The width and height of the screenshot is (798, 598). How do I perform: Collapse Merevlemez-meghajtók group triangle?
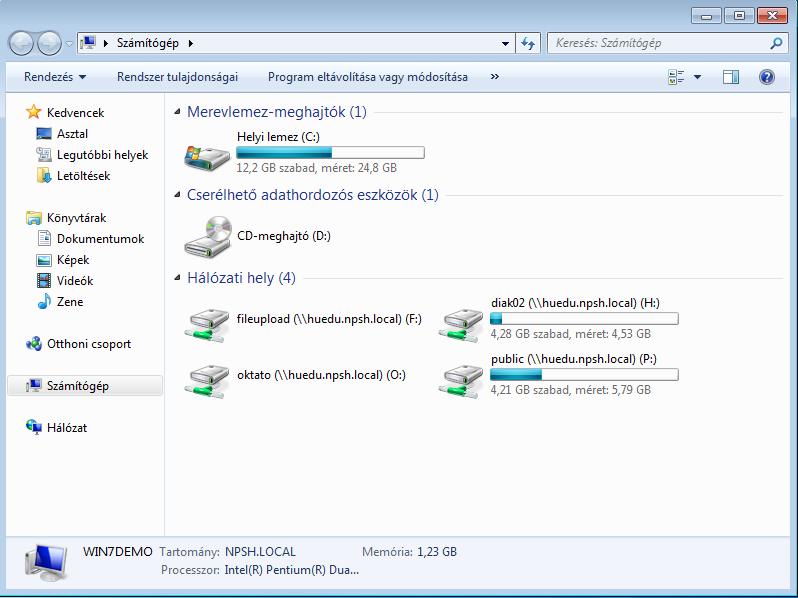(x=177, y=111)
